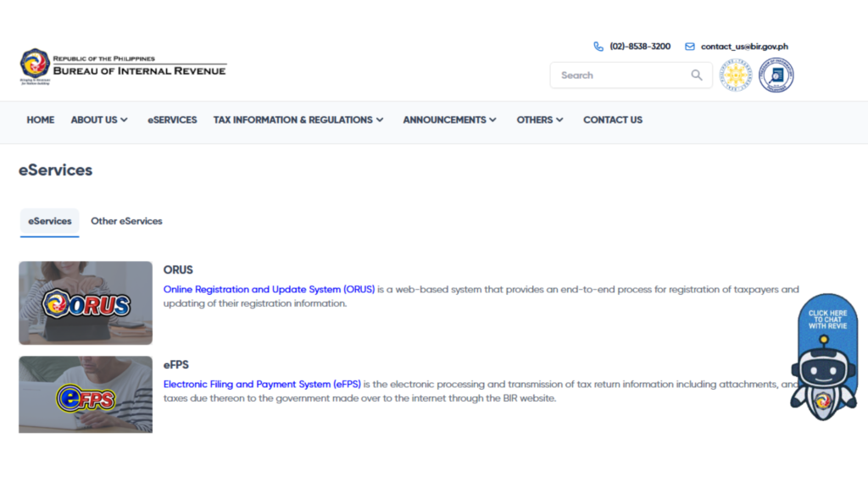868x488 pixels.
Task: Follow the Electronic Filing and Payment System link
Action: click(x=262, y=385)
